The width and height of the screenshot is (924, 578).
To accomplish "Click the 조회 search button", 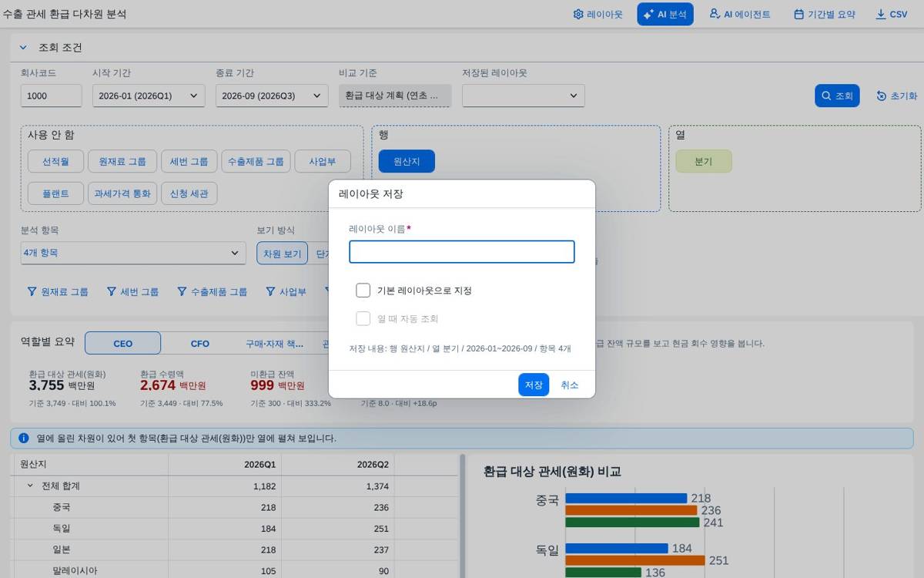I will [837, 96].
